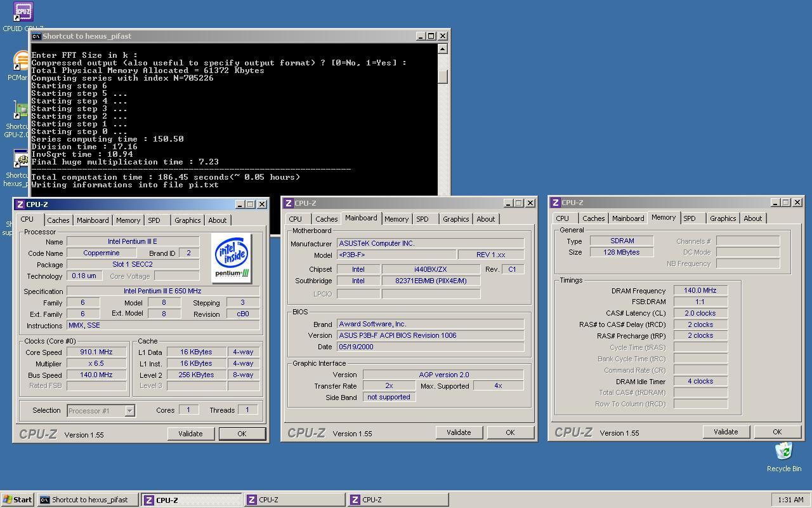Click the BIOS Version ASUS P3B-F ACPI field

(431, 335)
